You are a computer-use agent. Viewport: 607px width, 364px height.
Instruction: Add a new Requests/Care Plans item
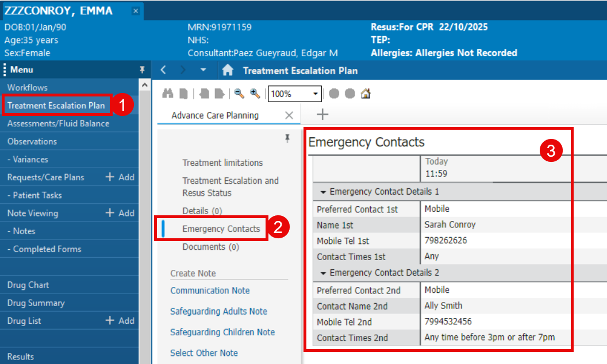(120, 177)
